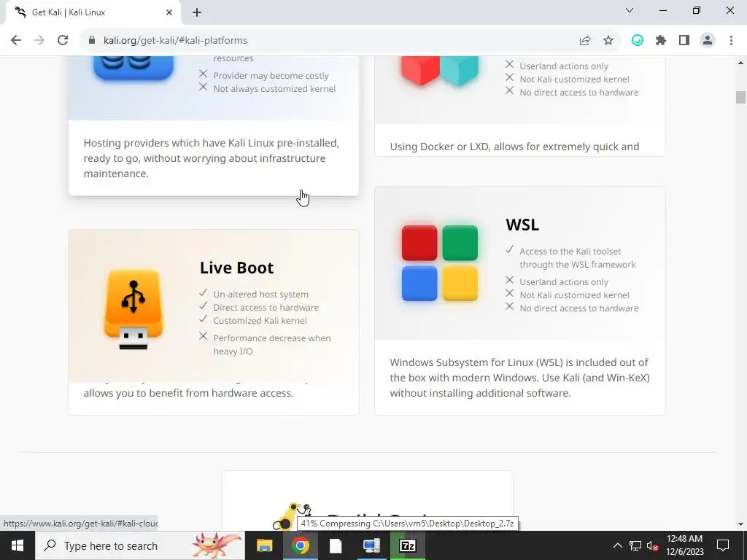
Task: Switch to the 7-Zip compressing window
Action: point(407,545)
